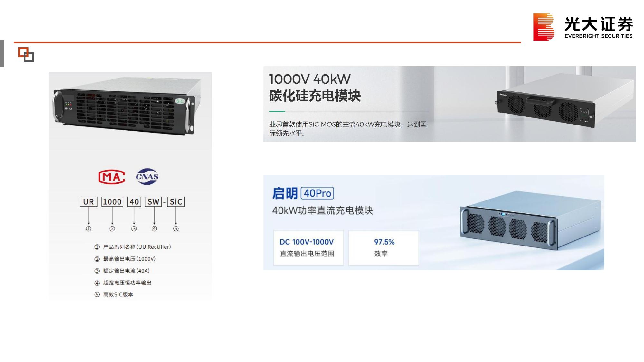Click the 启明 product title
Screen dimensions: 644x362
pyautogui.click(x=285, y=193)
